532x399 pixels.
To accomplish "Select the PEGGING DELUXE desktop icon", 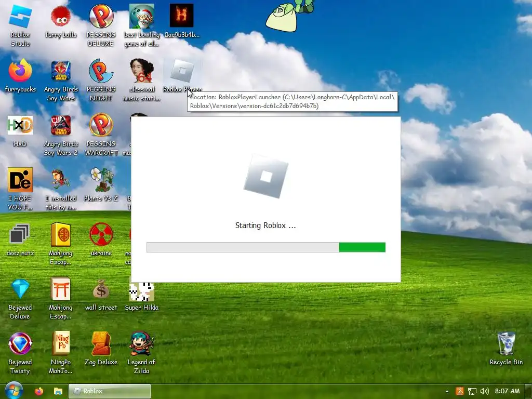I will pos(101,25).
